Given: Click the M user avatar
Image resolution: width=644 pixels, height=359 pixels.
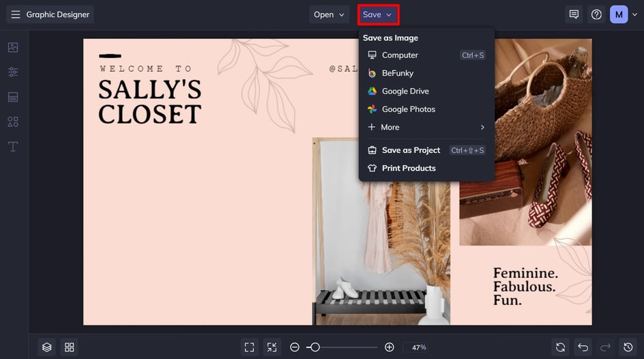Looking at the screenshot, I should (x=619, y=15).
